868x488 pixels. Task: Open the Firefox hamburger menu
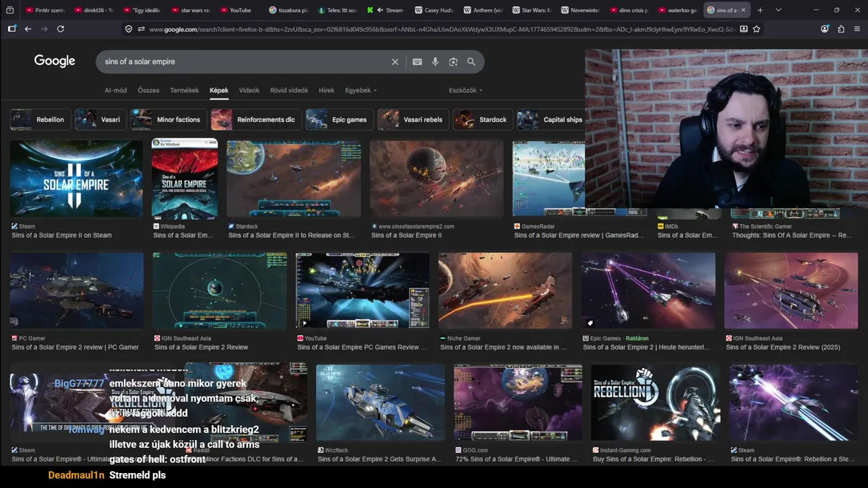[x=857, y=29]
